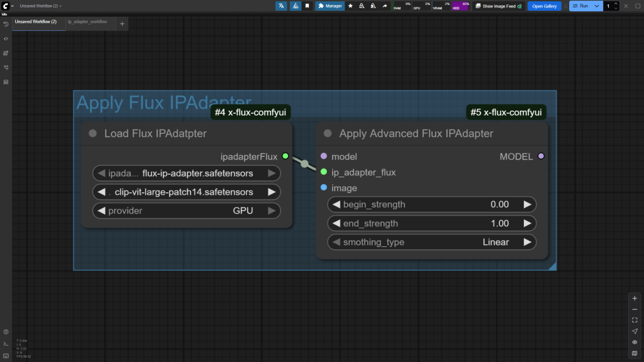This screenshot has width=644, height=362.
Task: Open the smothing_type Linear selector
Action: [x=431, y=242]
